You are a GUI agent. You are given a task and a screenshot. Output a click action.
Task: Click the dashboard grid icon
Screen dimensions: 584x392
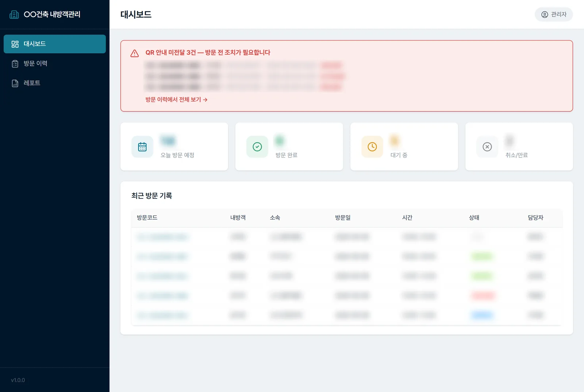point(15,44)
